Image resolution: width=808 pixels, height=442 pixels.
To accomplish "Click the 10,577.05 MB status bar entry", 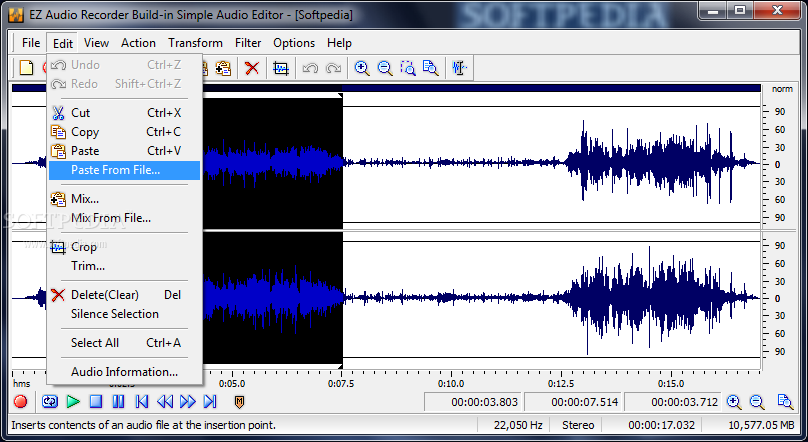I will [761, 425].
